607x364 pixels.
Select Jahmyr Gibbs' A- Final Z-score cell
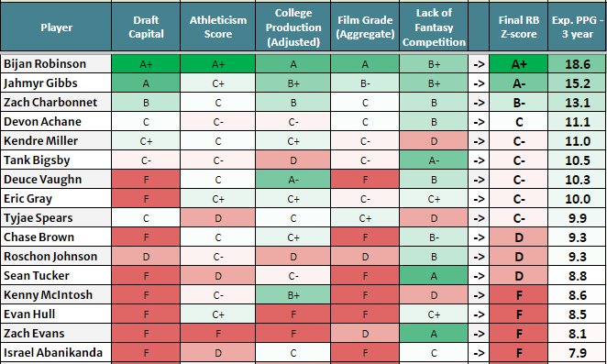[519, 83]
